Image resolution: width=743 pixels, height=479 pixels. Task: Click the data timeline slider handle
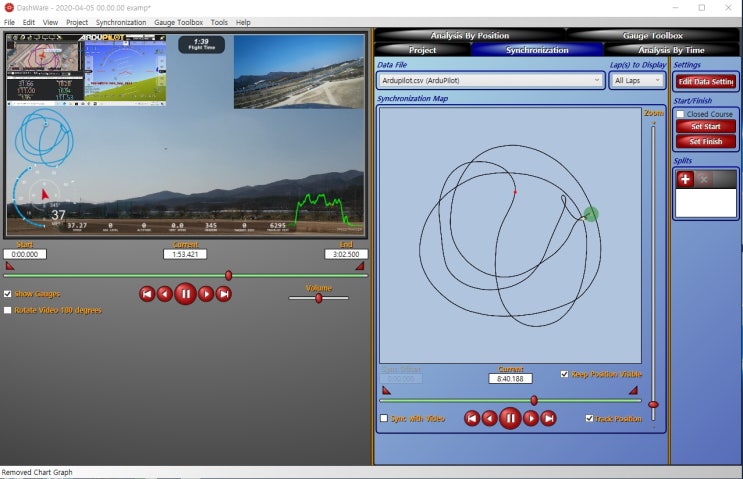(x=534, y=400)
